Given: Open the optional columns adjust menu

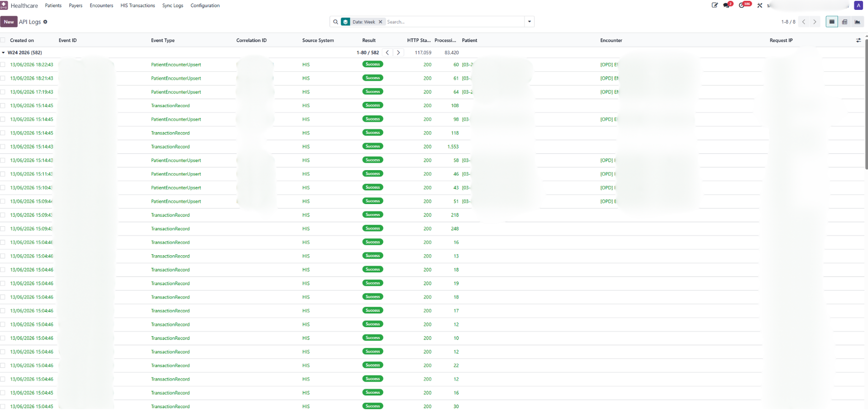Looking at the screenshot, I should [x=858, y=40].
